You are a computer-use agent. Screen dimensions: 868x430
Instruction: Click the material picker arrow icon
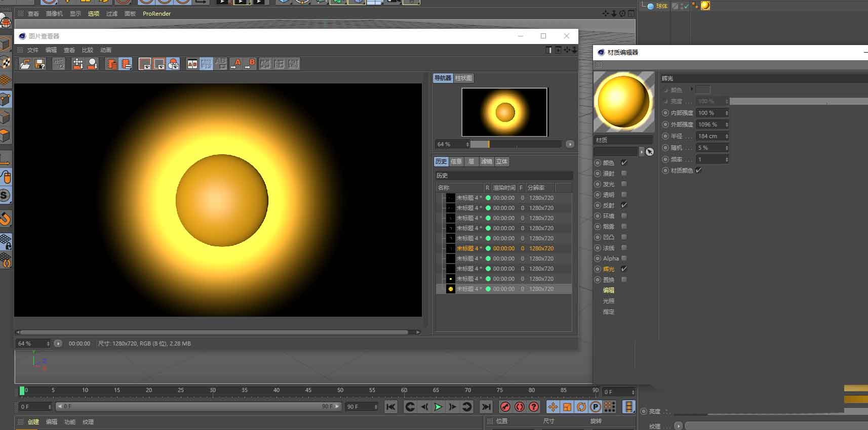point(650,152)
